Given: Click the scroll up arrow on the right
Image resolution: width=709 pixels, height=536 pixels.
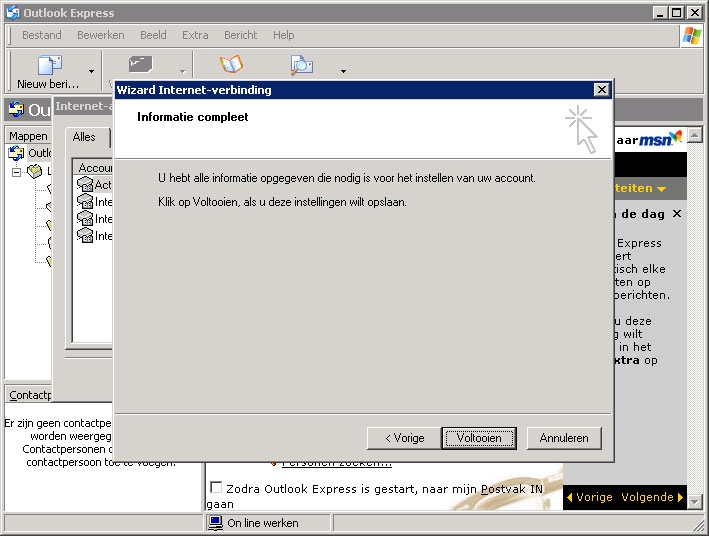Looking at the screenshot, I should tap(694, 135).
